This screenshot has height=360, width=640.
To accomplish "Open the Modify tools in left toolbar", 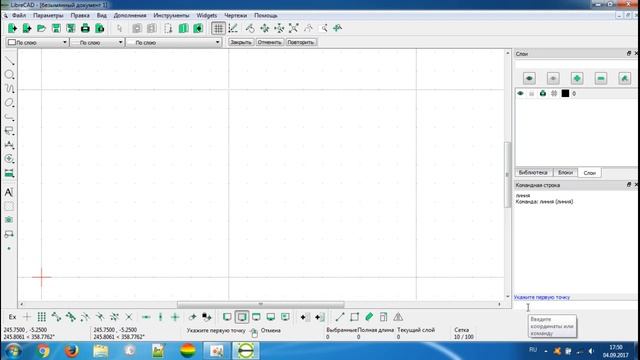I will click(9, 159).
